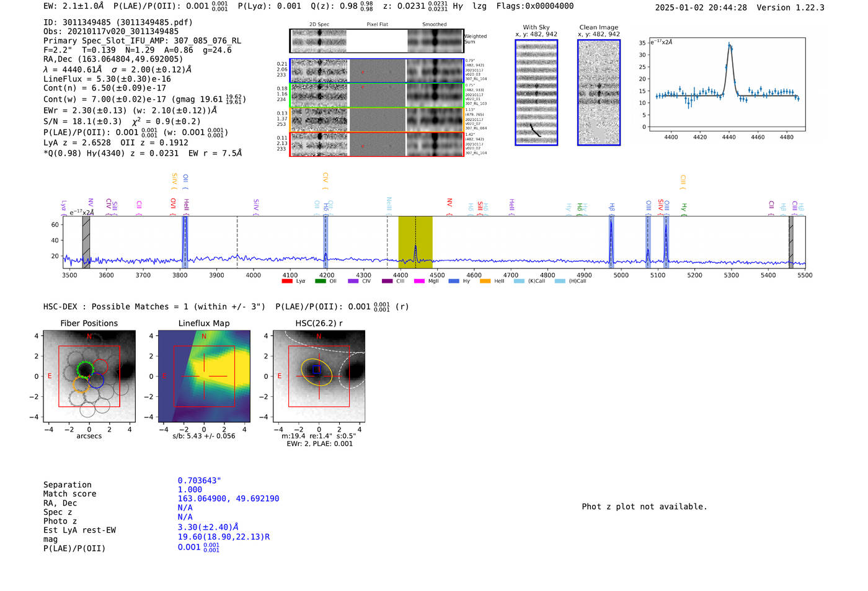Click the S/N = 18.1(±0.3) line
The height and width of the screenshot is (591, 868).
pyautogui.click(x=122, y=122)
